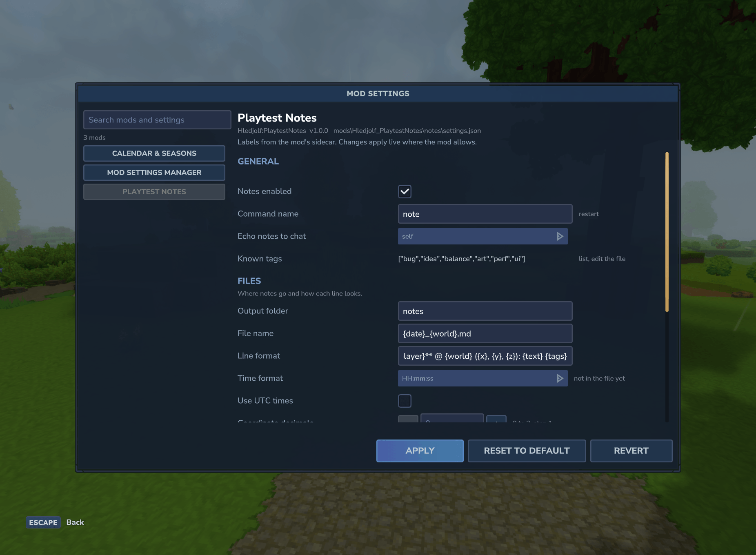Enable the Use UTC times checkbox
756x555 pixels.
[x=405, y=401]
